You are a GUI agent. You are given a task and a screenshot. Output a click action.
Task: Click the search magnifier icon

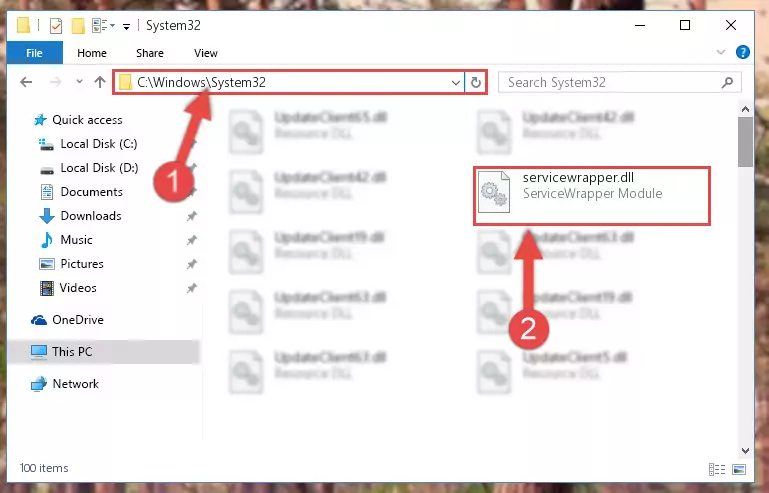727,82
